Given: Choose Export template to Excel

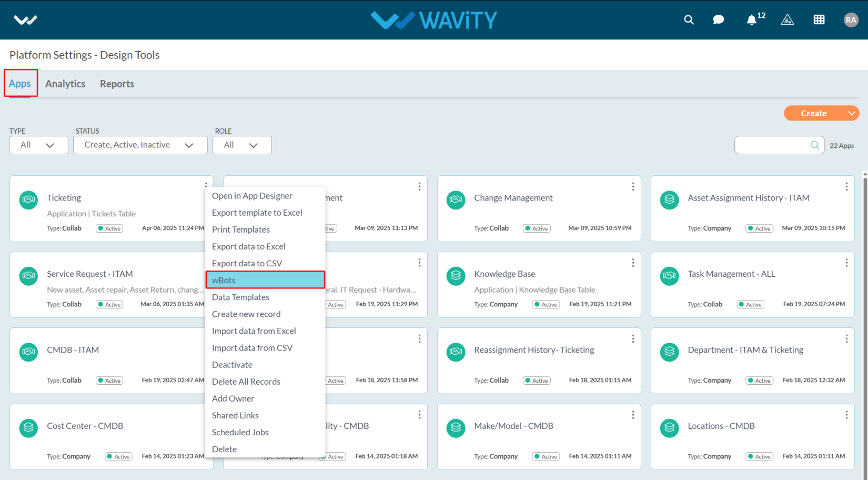Looking at the screenshot, I should pos(265,213).
